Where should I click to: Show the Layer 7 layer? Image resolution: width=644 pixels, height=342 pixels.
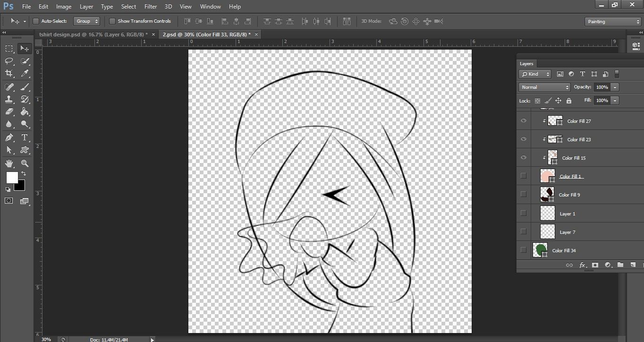pos(523,231)
